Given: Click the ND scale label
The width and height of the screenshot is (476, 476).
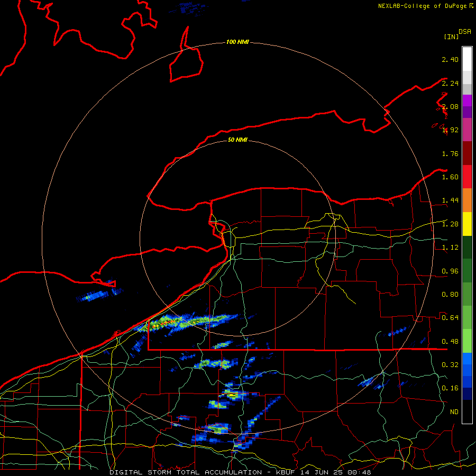Looking at the screenshot, I should click(x=454, y=412).
